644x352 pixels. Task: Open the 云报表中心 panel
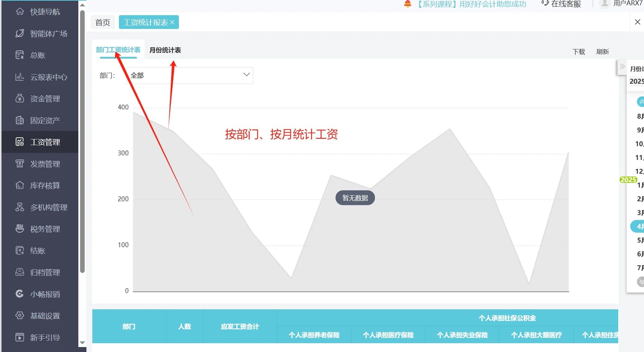49,77
